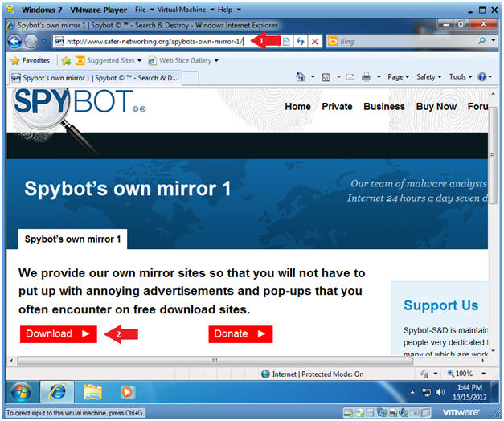Screen dimensions: 504x421
Task: Click the red Stop loading icon
Action: click(315, 42)
